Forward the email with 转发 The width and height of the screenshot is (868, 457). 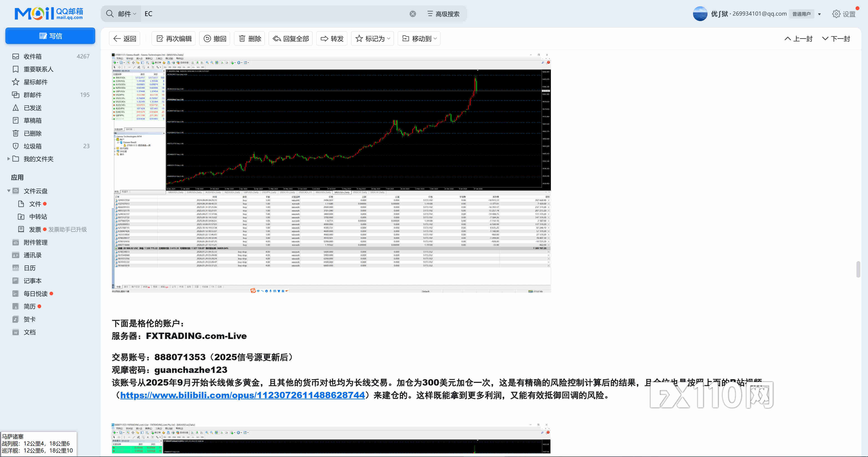(332, 38)
